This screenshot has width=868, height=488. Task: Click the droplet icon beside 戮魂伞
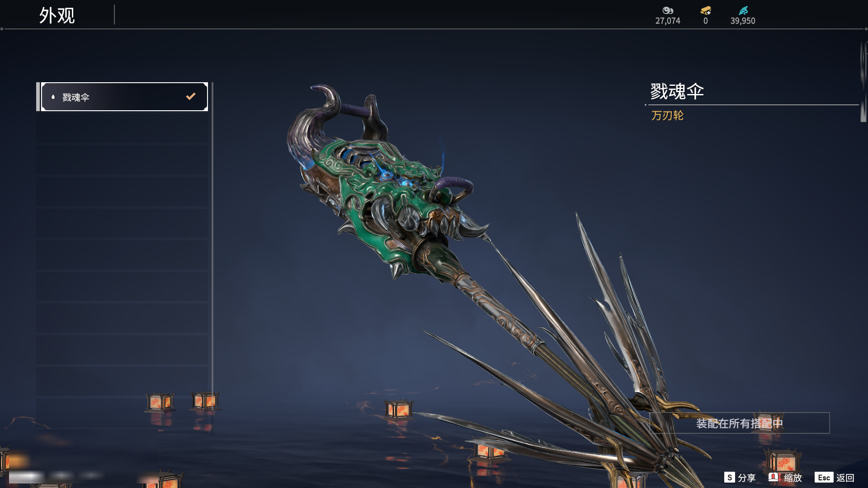pos(53,97)
